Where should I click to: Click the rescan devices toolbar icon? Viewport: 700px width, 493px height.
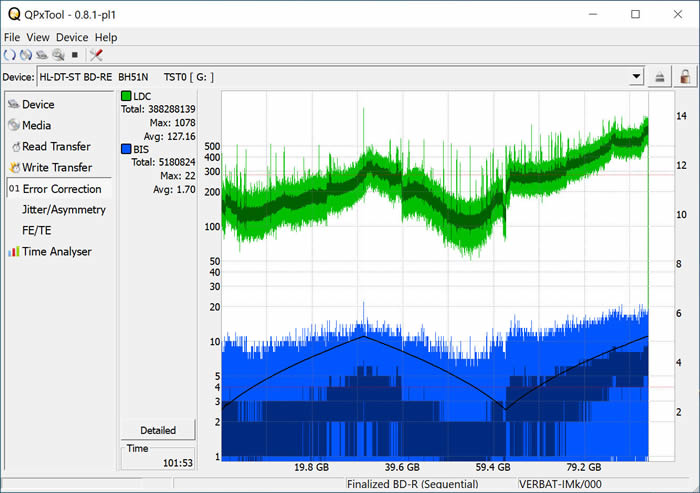click(10, 55)
